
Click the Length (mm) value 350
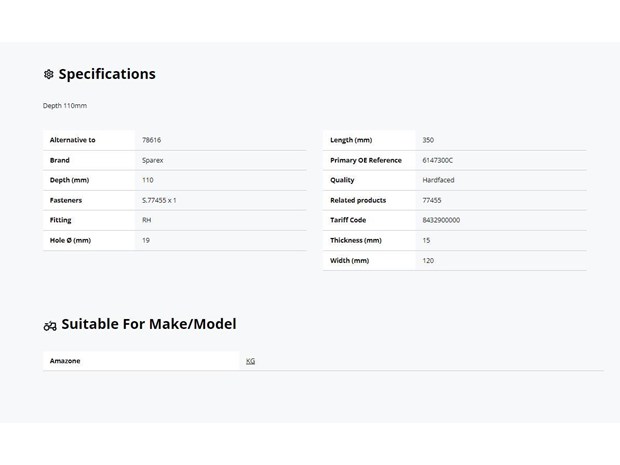pos(428,140)
